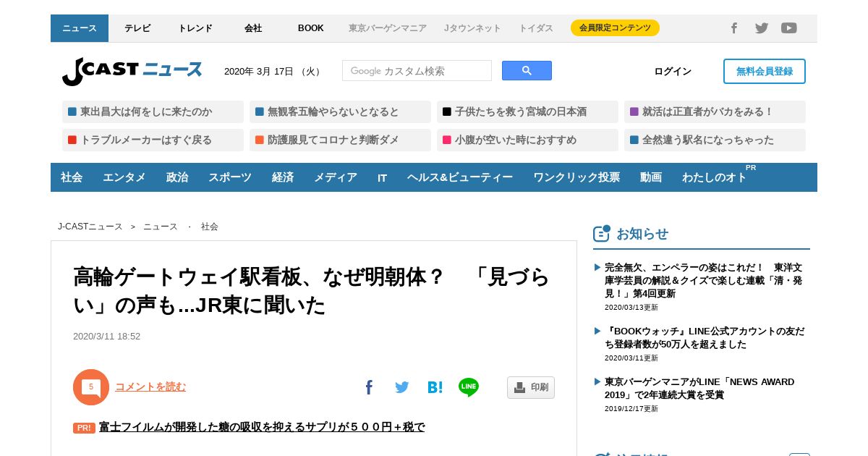Viewport: 868px width, 456px height.
Task: Select the BOOK top tab
Action: [x=311, y=28]
